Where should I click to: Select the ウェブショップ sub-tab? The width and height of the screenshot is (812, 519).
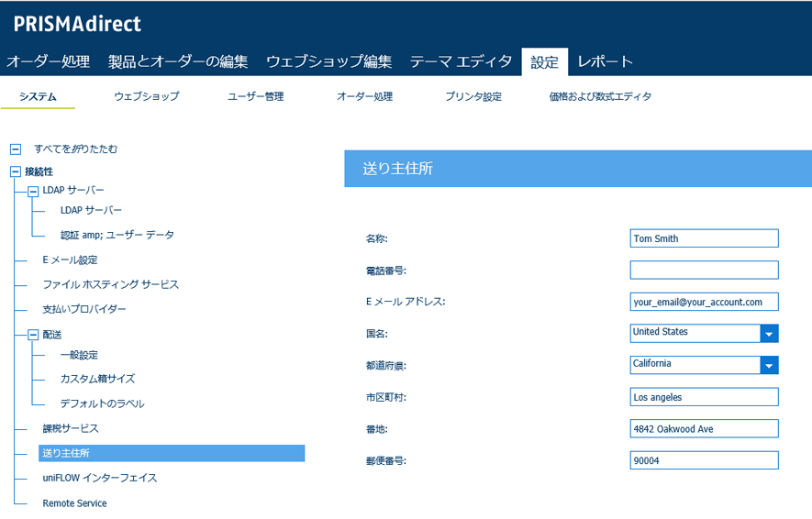[x=146, y=96]
